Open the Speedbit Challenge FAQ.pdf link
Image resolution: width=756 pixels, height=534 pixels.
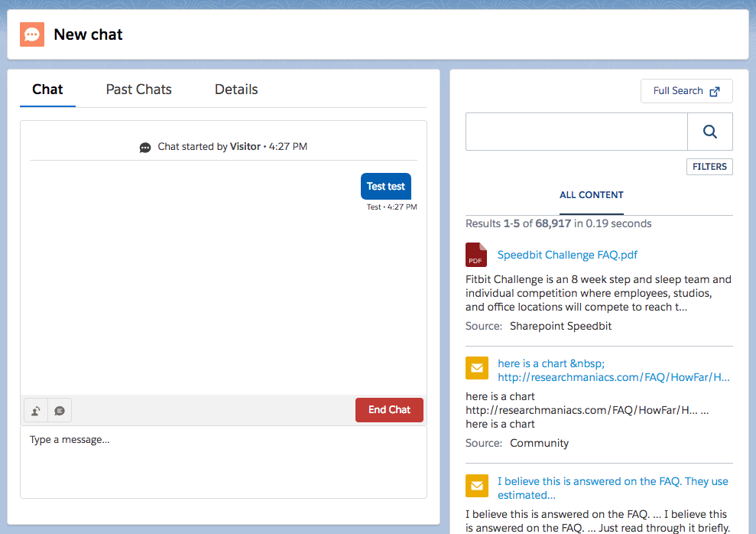(567, 255)
